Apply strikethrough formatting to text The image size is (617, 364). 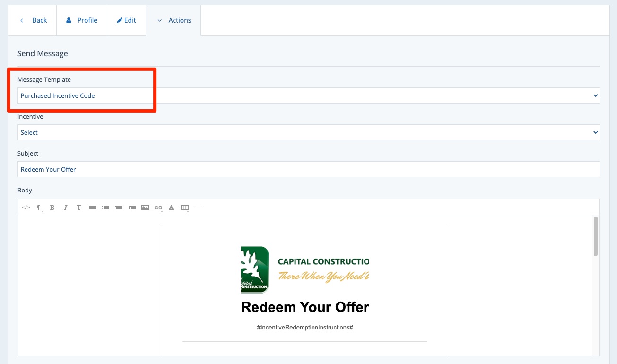(x=79, y=208)
